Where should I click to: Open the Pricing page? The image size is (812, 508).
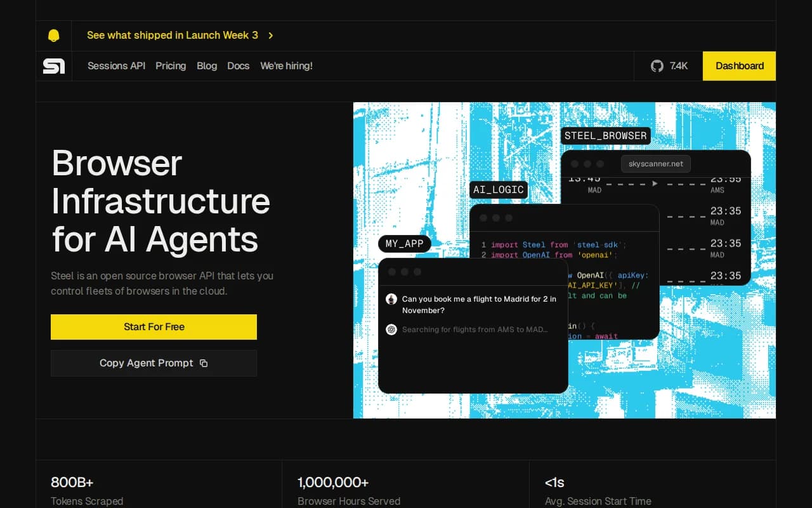point(171,66)
